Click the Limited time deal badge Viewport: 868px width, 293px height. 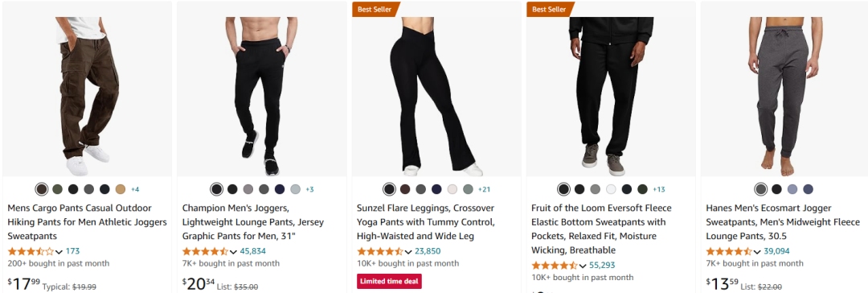point(389,282)
